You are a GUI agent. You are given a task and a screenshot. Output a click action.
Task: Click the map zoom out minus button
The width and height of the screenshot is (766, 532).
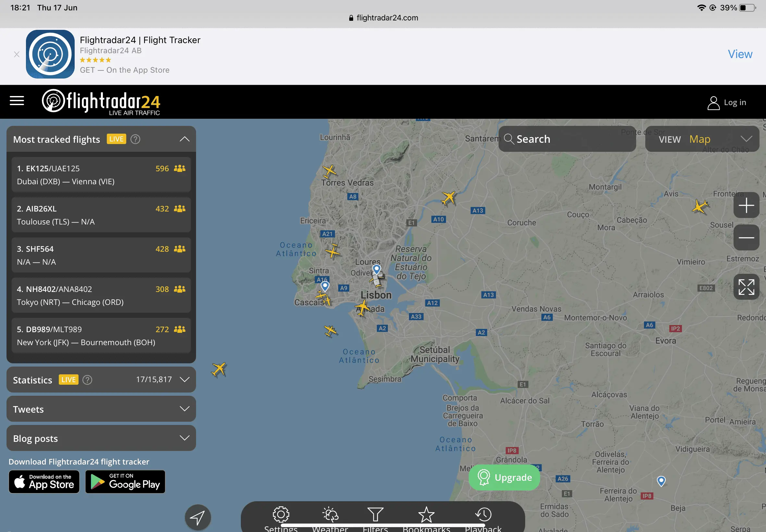[x=746, y=237]
